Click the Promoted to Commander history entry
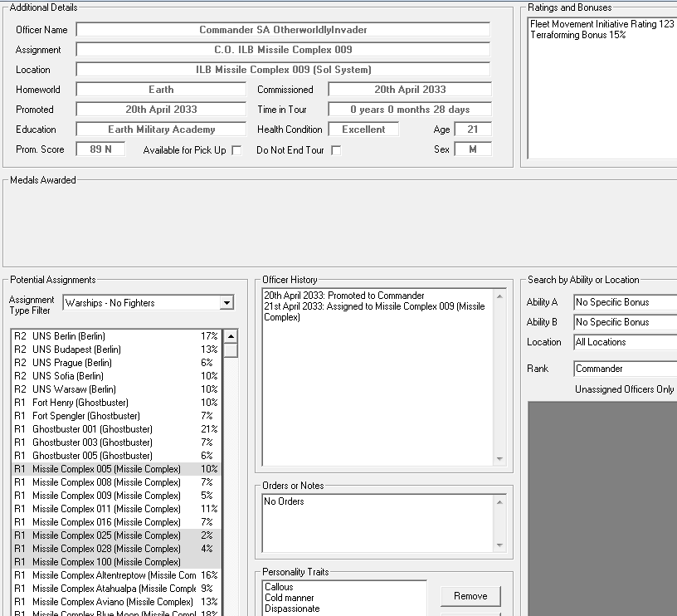677x616 pixels. point(344,296)
